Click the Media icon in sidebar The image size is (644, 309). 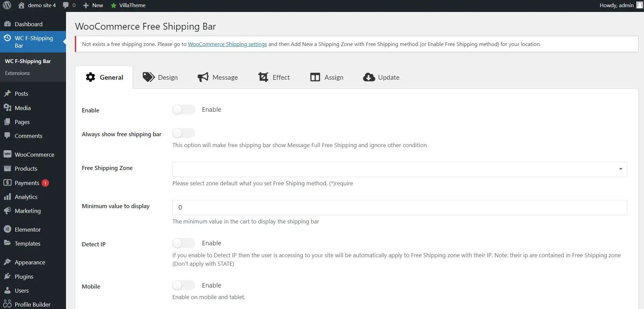click(7, 108)
